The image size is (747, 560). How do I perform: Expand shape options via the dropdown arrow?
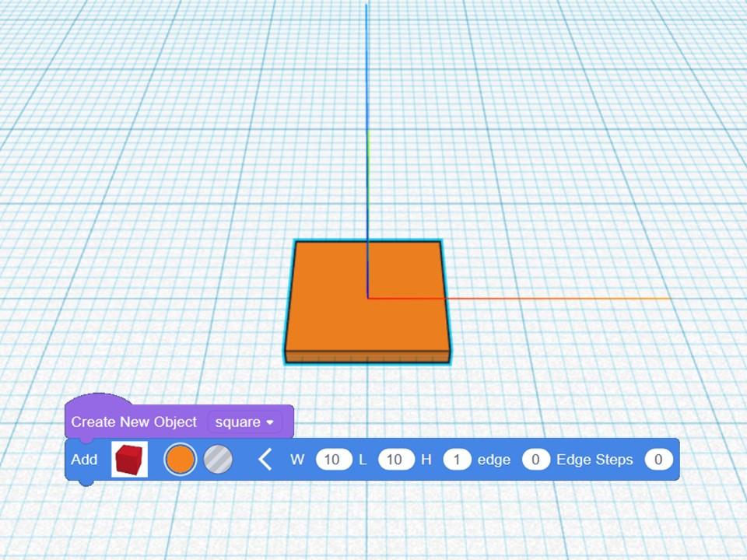(270, 422)
